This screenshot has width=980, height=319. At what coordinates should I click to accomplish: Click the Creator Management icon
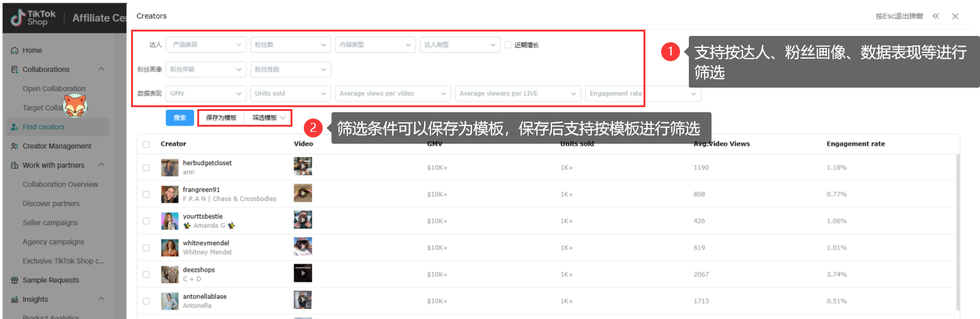coord(14,146)
